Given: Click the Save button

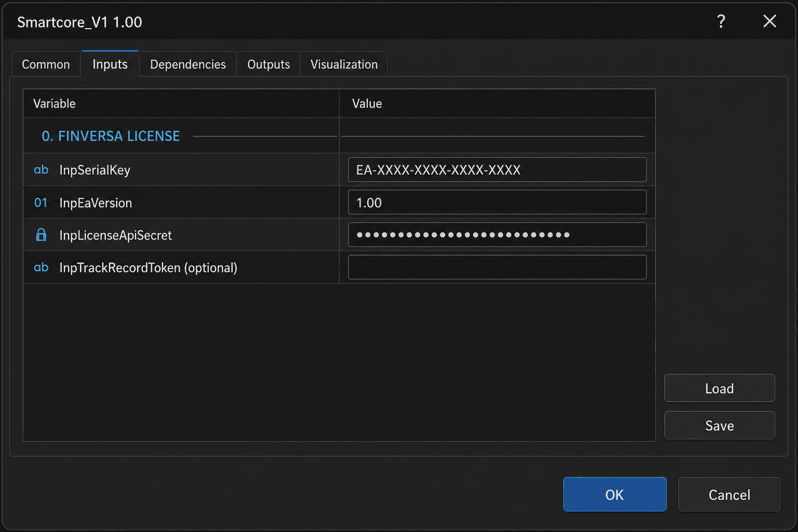Looking at the screenshot, I should click(720, 425).
